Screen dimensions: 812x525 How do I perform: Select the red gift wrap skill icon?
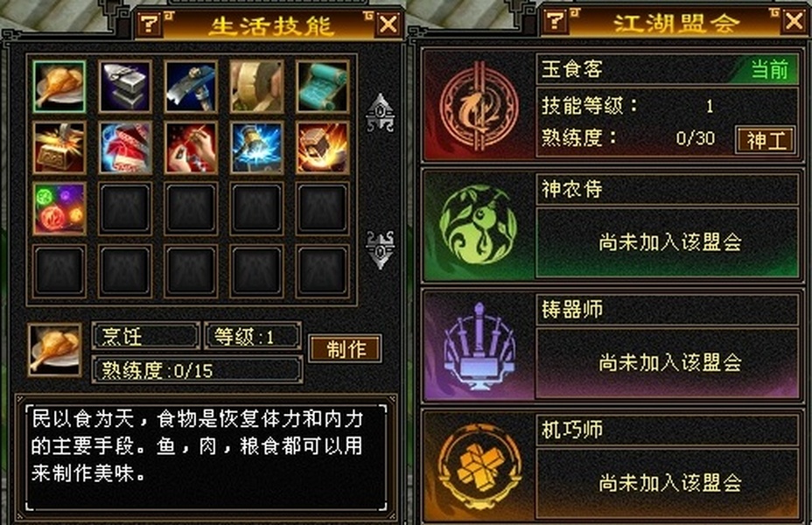(x=125, y=148)
